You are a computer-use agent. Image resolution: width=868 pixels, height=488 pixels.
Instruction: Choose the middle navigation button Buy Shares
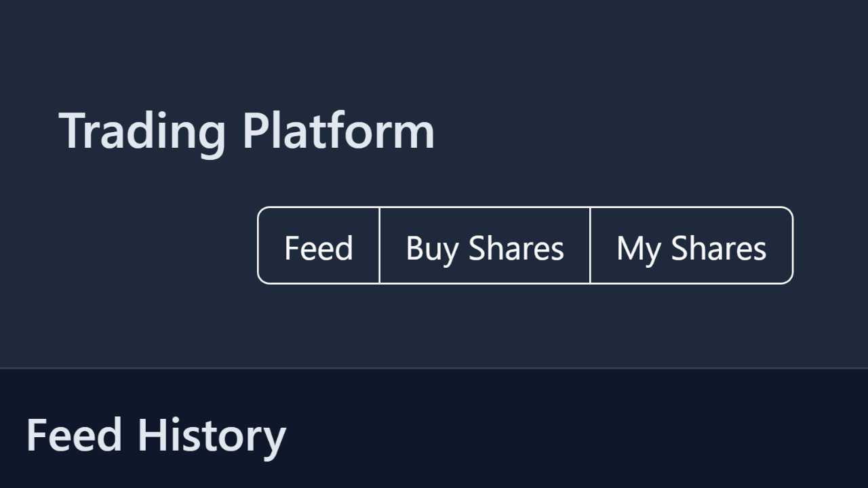485,245
